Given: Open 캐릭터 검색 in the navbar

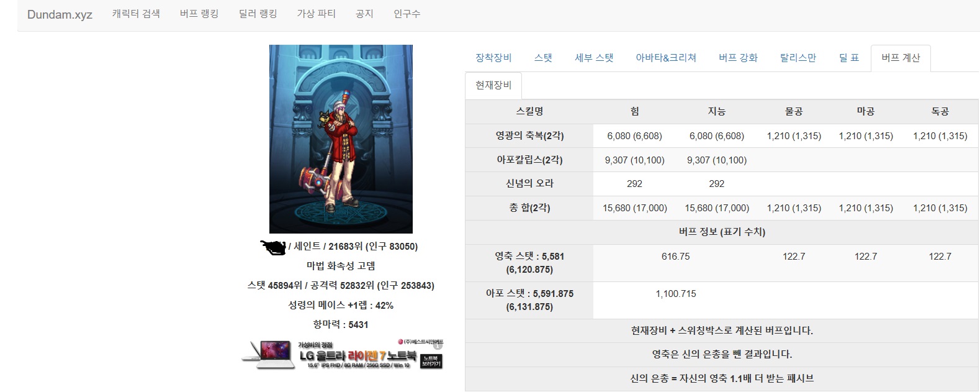Looking at the screenshot, I should point(136,14).
